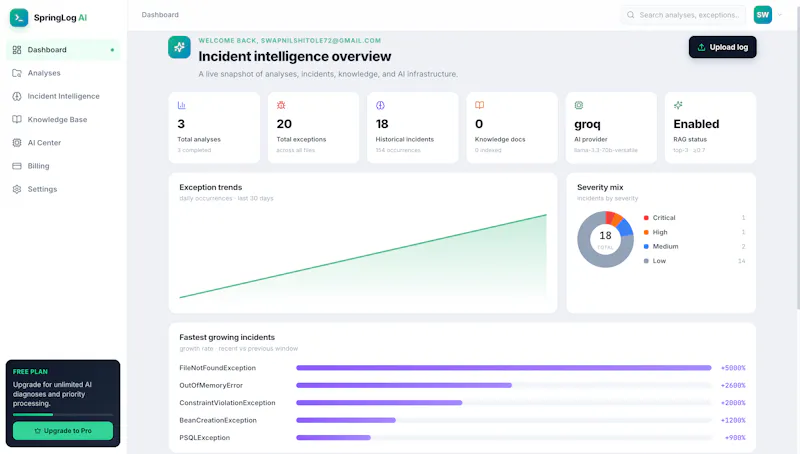Click the Incident Intelligence brain icon in sidebar
This screenshot has height=454, width=800.
point(17,96)
